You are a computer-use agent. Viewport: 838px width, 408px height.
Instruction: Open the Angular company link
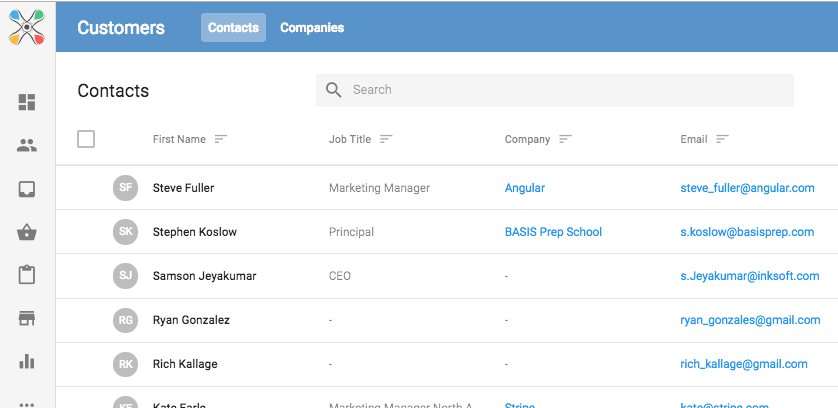point(525,188)
